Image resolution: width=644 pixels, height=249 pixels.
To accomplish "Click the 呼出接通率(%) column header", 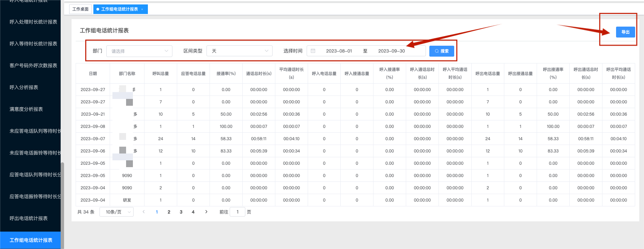I will (x=553, y=73).
